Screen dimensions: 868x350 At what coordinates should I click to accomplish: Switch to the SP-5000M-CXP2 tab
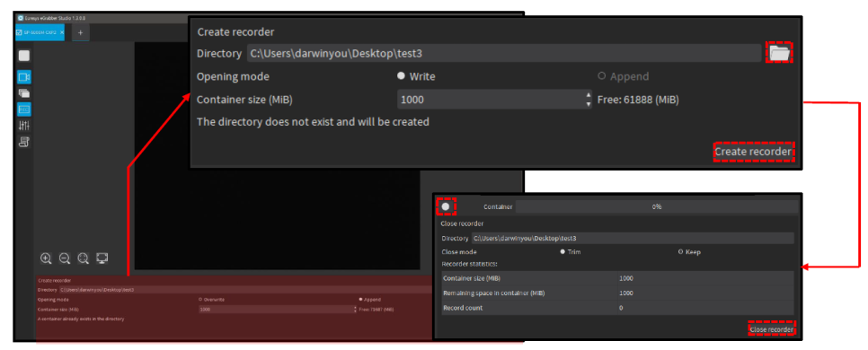[x=40, y=33]
